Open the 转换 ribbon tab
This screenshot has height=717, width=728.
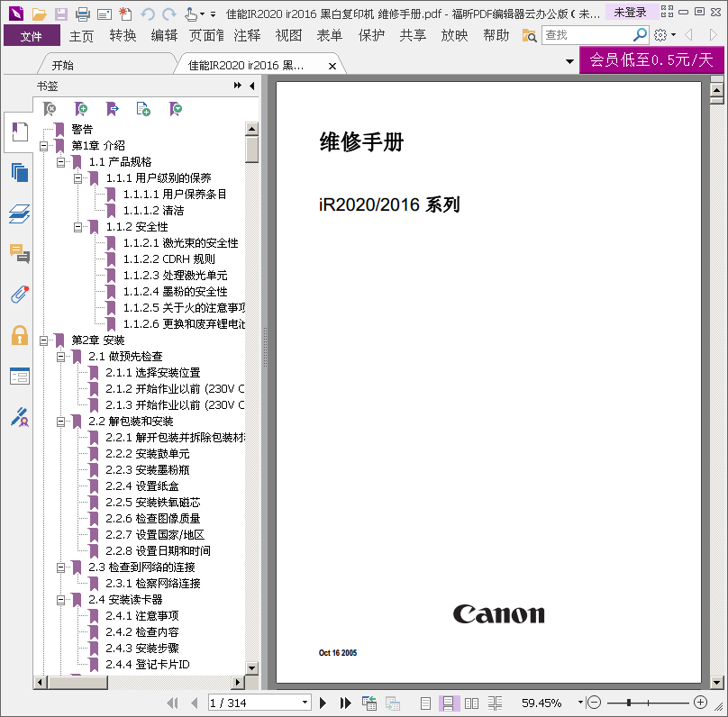[x=123, y=36]
